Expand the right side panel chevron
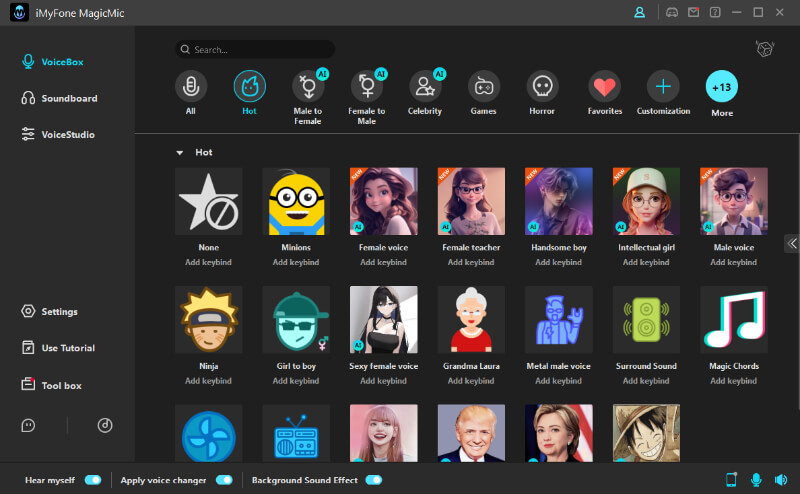Image resolution: width=800 pixels, height=494 pixels. pyautogui.click(x=792, y=243)
